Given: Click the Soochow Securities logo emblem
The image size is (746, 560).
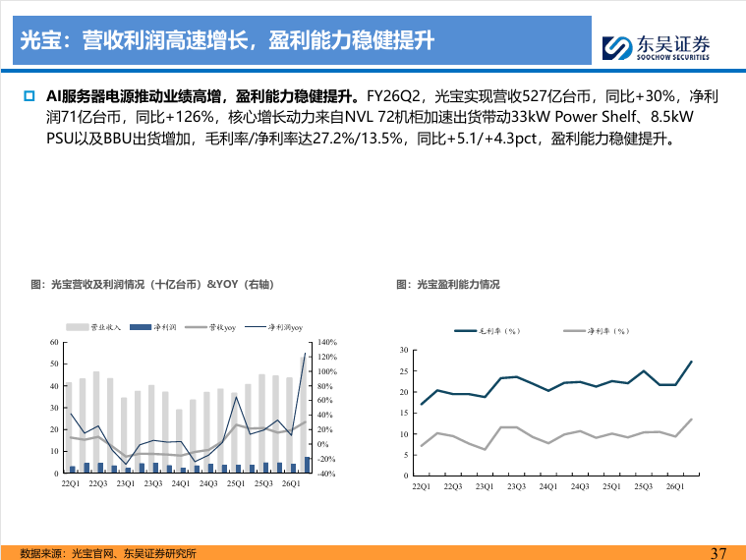Looking at the screenshot, I should pos(617,47).
